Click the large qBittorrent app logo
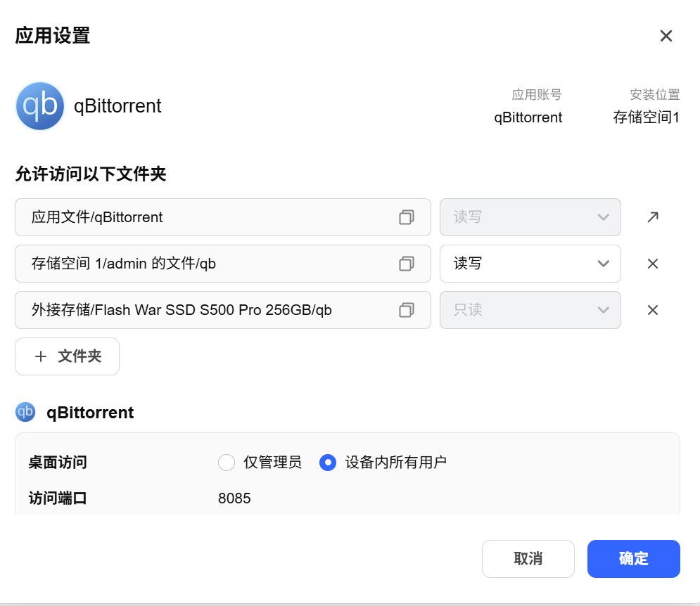700x606 pixels. pyautogui.click(x=40, y=106)
